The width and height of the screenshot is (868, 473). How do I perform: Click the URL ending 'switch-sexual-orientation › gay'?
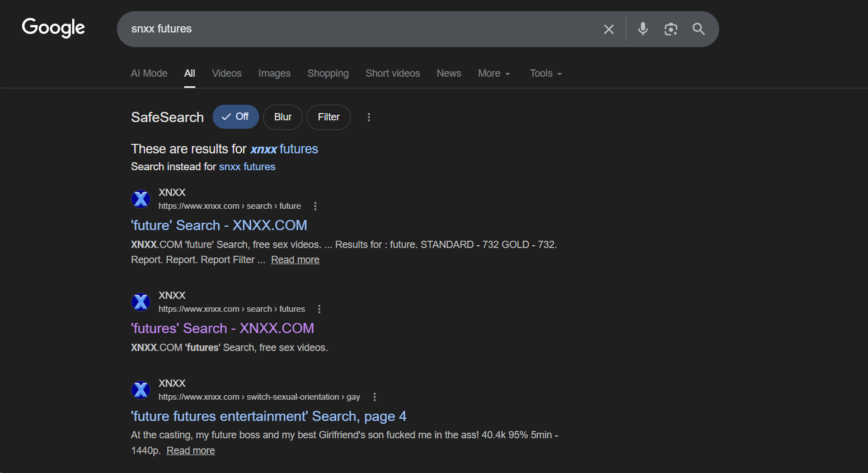[259, 397]
